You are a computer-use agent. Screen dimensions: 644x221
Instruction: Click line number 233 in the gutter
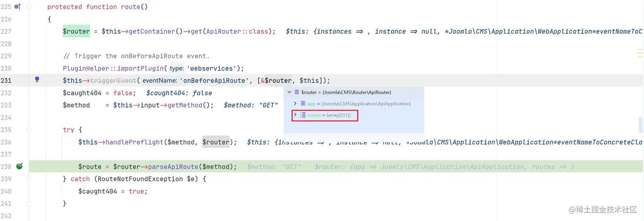click(6, 105)
